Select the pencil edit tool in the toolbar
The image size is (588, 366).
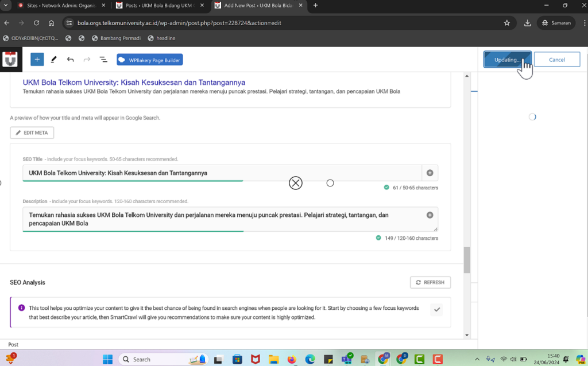click(x=53, y=59)
